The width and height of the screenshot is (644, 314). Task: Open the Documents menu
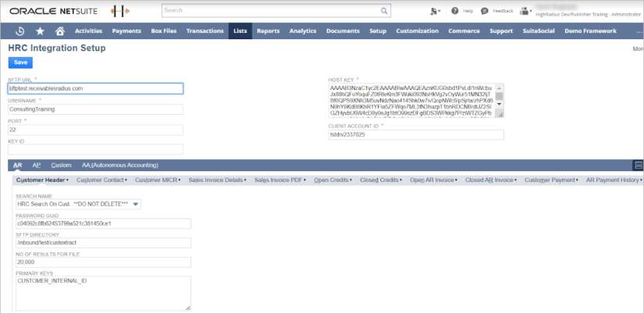pyautogui.click(x=343, y=30)
